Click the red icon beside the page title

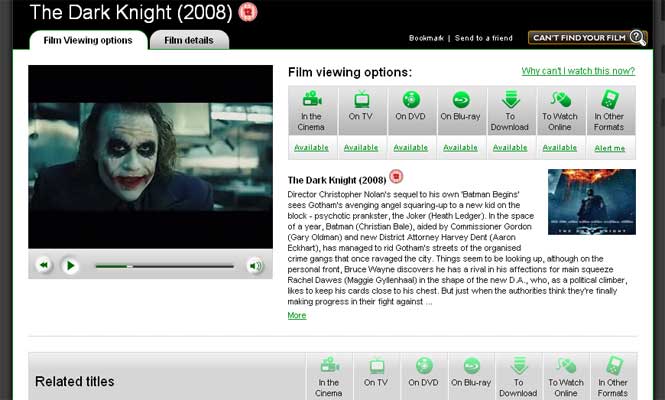(248, 12)
